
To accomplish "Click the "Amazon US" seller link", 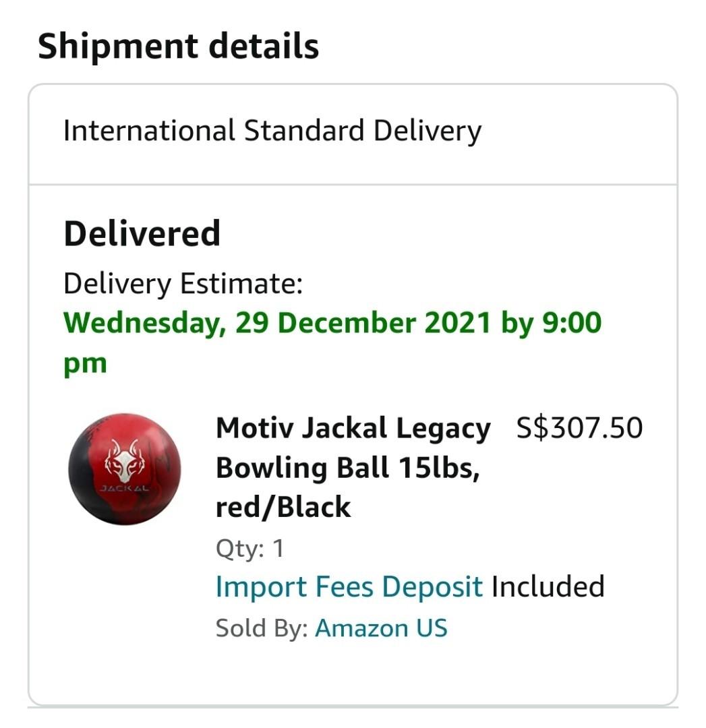I will coord(381,627).
